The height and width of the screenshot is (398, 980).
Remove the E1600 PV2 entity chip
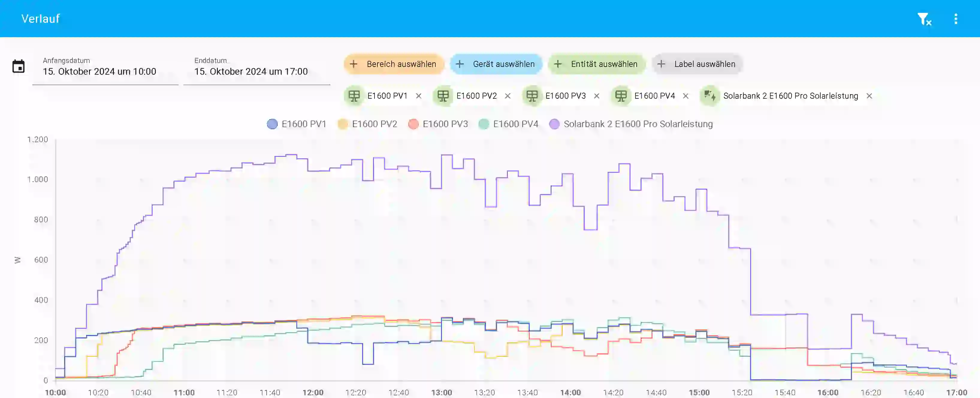click(x=508, y=96)
